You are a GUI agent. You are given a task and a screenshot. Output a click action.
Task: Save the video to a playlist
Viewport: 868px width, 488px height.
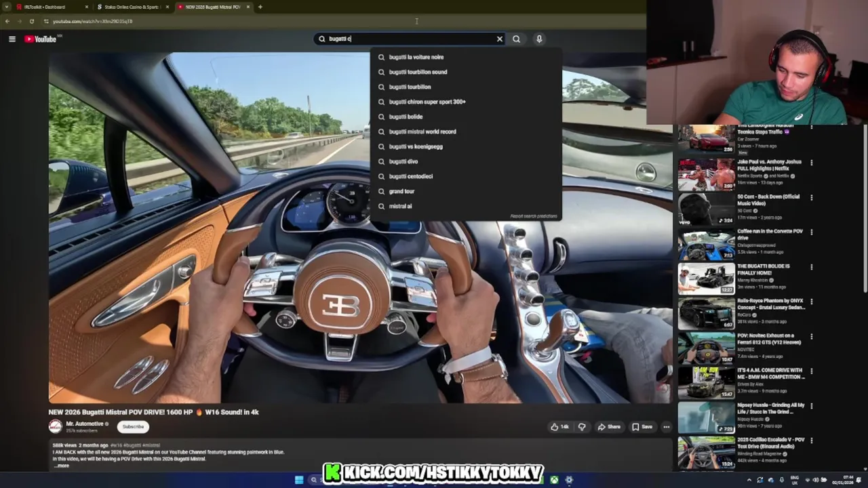click(x=642, y=427)
